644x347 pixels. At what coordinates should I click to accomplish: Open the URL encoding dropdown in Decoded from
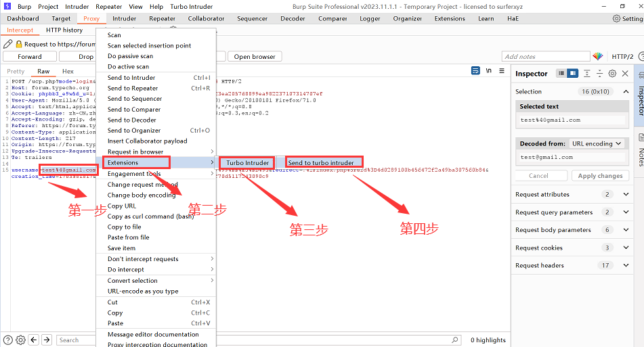tap(597, 143)
